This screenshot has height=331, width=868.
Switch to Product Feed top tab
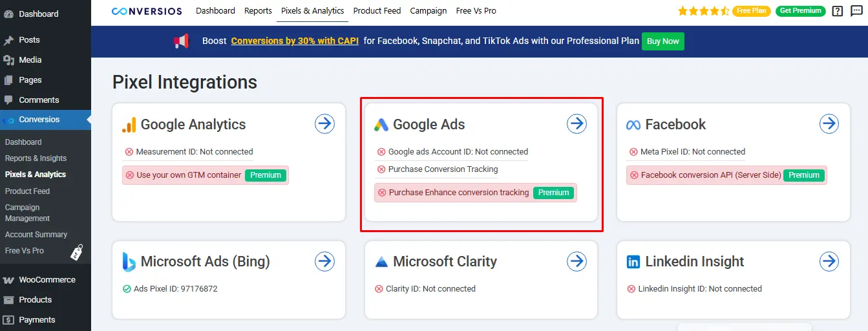[377, 11]
